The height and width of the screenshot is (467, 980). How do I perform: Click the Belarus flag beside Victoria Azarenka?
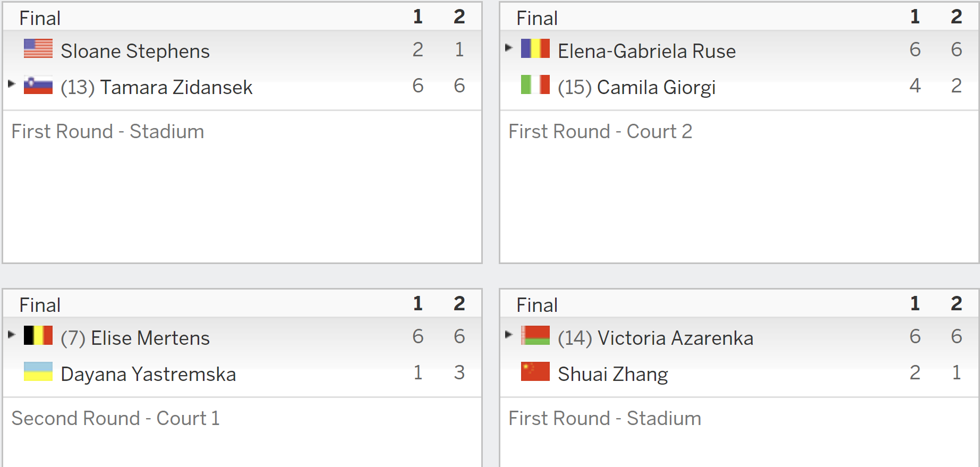point(535,335)
